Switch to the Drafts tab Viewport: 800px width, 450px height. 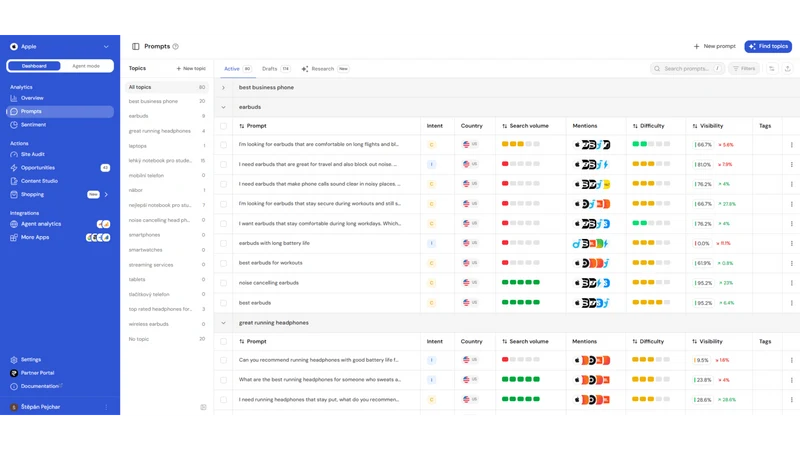(276, 69)
